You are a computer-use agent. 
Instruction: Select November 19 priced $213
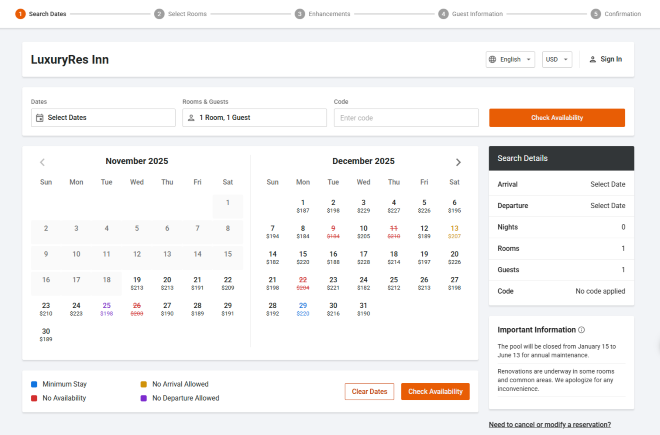click(137, 283)
